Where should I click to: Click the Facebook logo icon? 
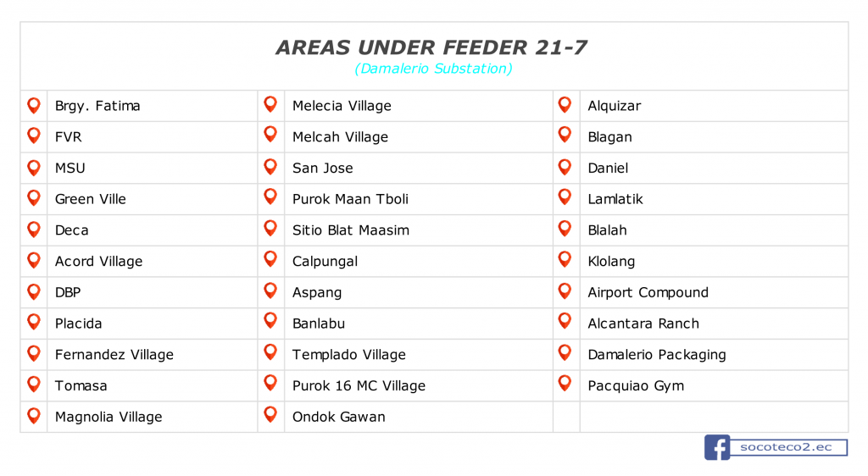(x=717, y=447)
